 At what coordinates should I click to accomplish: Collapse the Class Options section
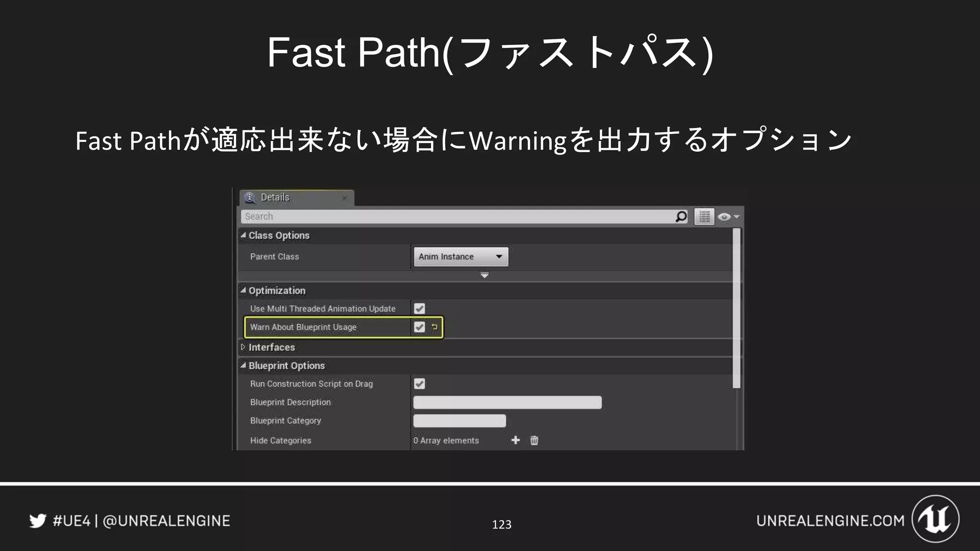point(243,235)
